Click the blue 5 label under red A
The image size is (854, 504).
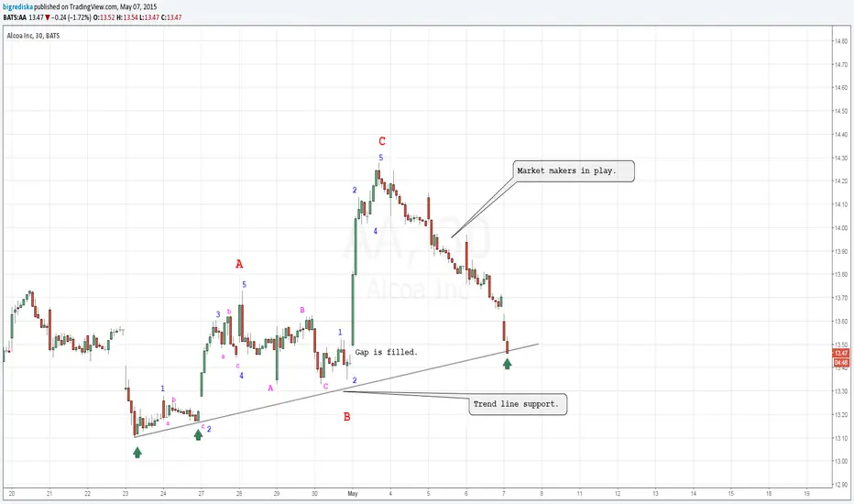click(244, 284)
